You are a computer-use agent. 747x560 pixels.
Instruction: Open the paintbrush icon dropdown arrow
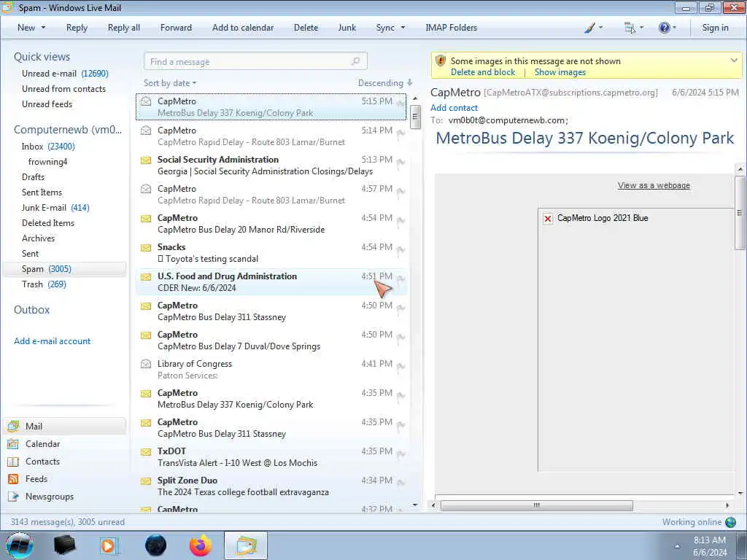click(600, 28)
